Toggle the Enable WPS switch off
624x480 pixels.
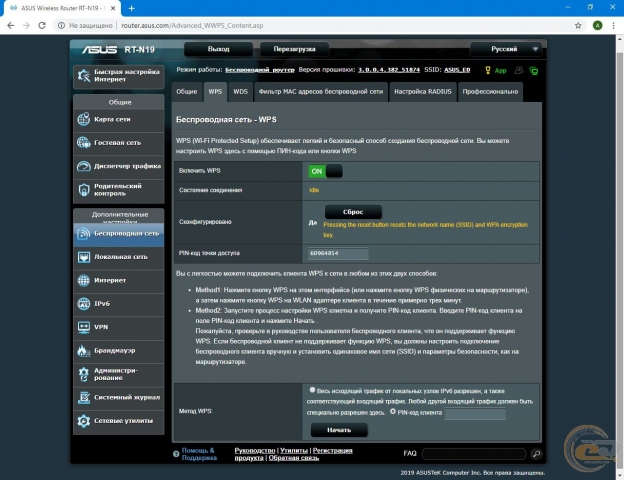[325, 171]
